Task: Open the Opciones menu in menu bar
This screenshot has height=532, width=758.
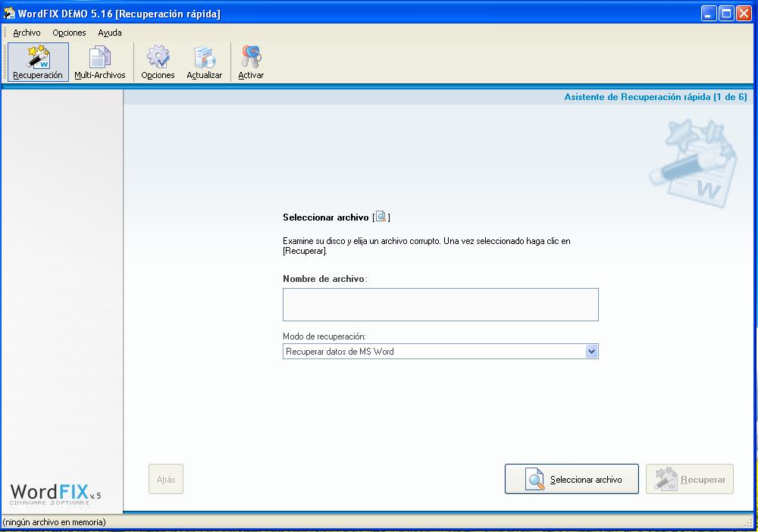Action: pos(69,33)
